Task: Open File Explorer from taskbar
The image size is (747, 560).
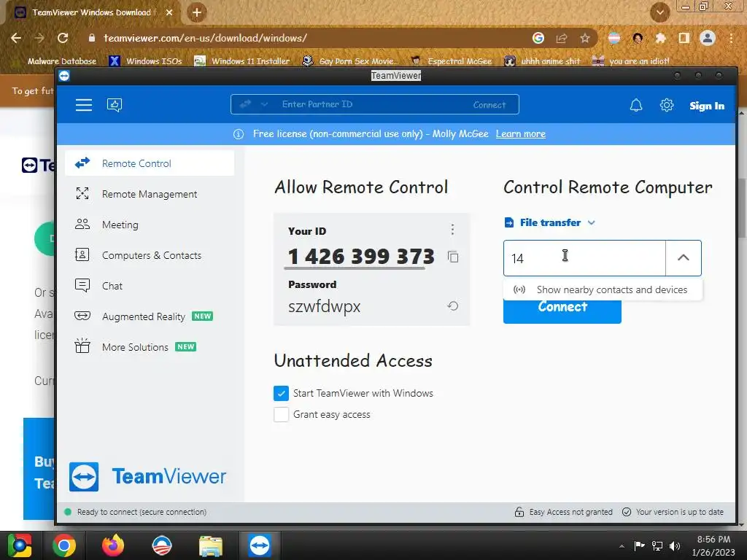Action: [211, 545]
